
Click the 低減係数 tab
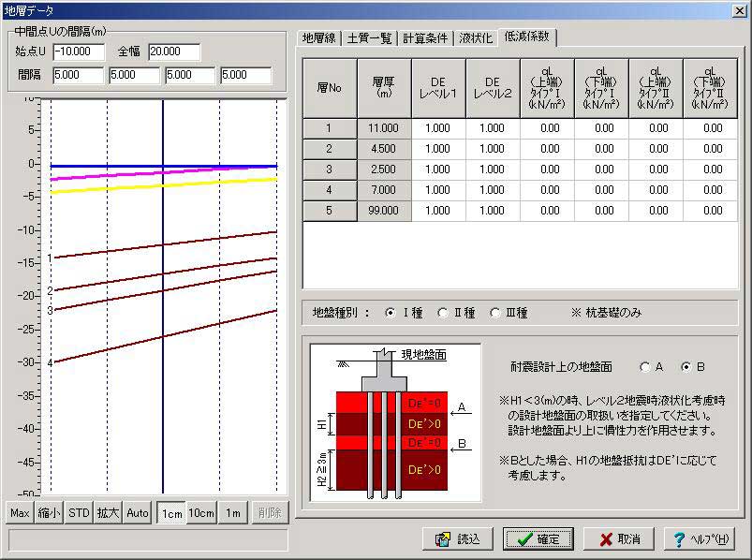pyautogui.click(x=526, y=37)
